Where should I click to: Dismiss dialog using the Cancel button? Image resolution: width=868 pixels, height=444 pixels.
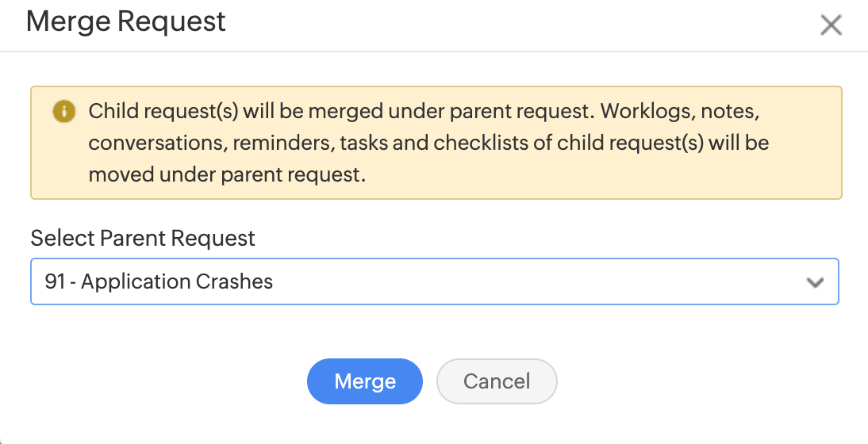pos(497,381)
